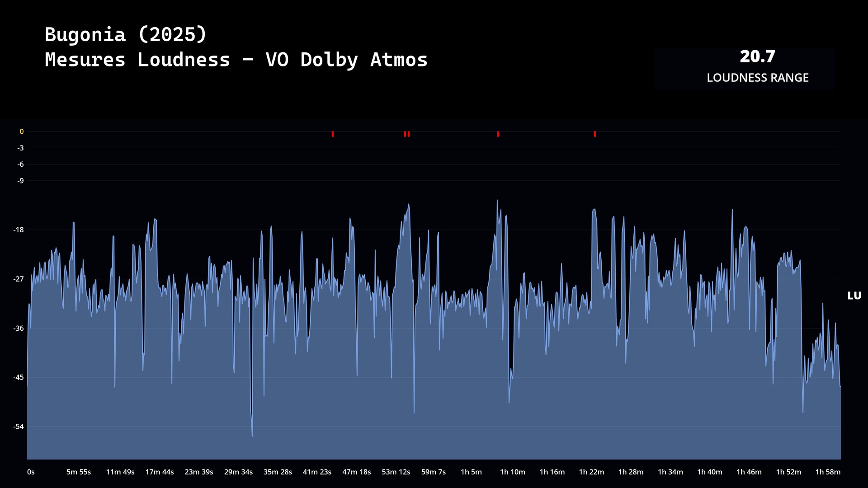The width and height of the screenshot is (868, 488).
Task: Click the red marker near 1h 8m
Action: coord(498,134)
